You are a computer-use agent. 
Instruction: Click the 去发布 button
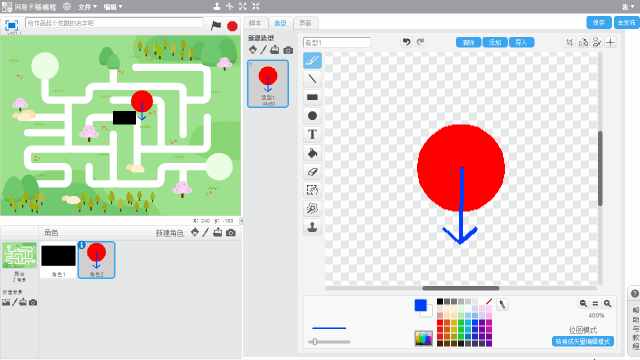[x=627, y=23]
